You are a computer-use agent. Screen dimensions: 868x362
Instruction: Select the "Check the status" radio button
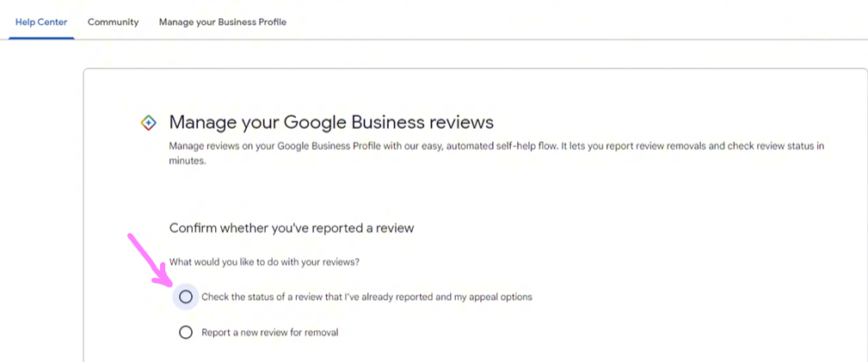pyautogui.click(x=186, y=297)
